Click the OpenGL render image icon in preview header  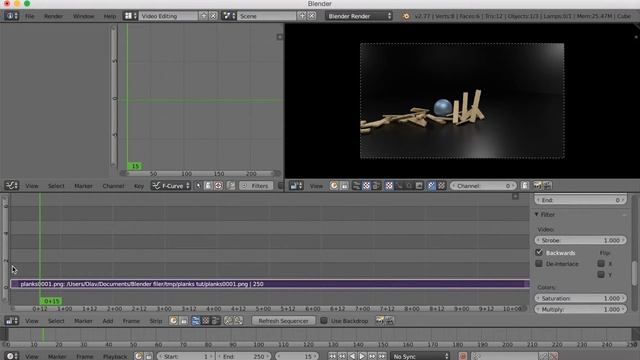538,186
